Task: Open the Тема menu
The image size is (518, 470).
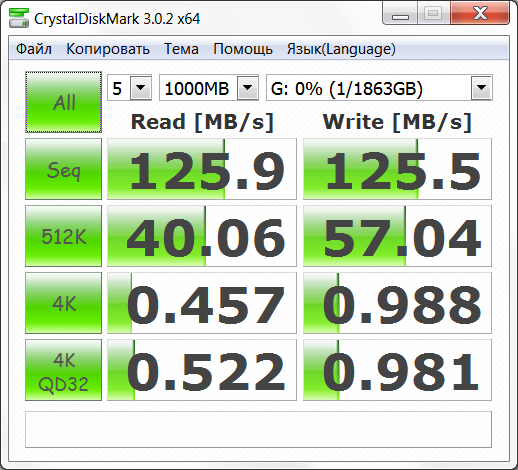Action: tap(181, 49)
